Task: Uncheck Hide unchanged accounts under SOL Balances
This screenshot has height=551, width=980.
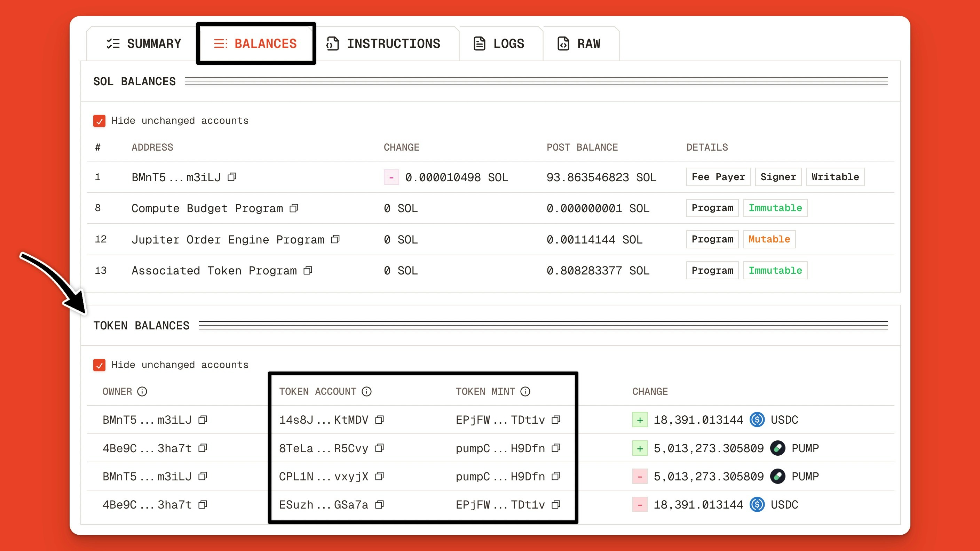Action: point(99,121)
